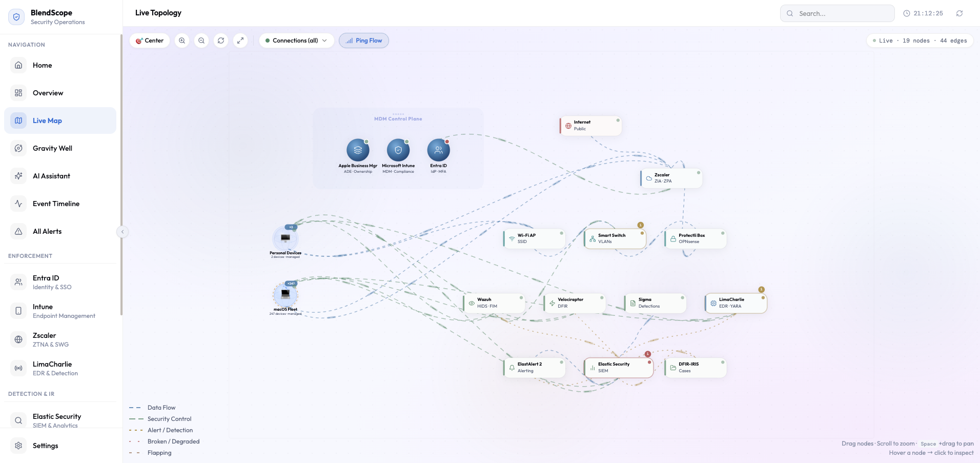Toggle the Ping Flow button
The width and height of the screenshot is (980, 463).
pyautogui.click(x=364, y=41)
